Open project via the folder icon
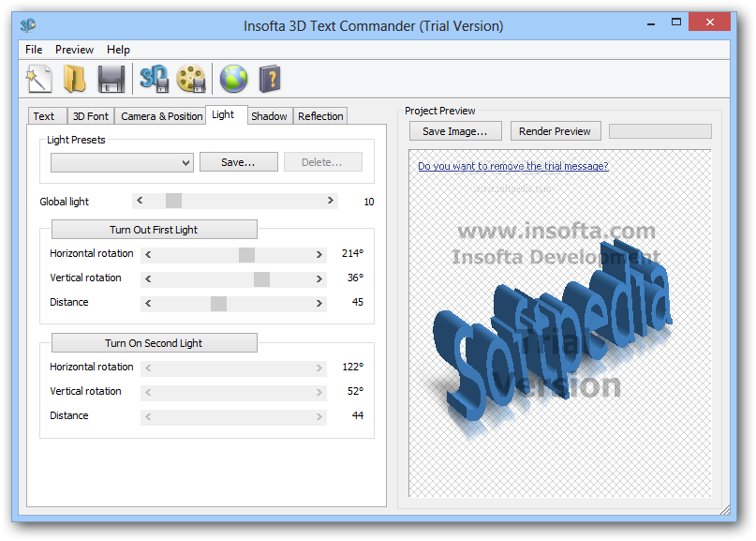 [x=75, y=79]
